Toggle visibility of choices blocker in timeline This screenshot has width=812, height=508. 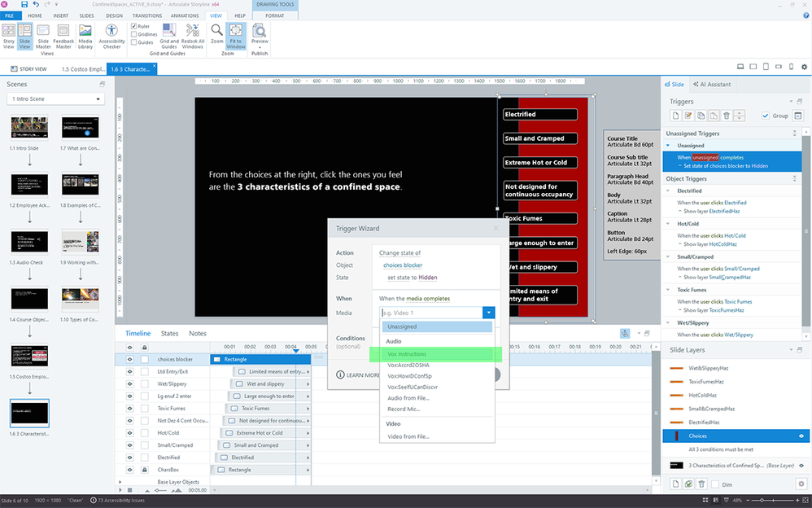[129, 359]
